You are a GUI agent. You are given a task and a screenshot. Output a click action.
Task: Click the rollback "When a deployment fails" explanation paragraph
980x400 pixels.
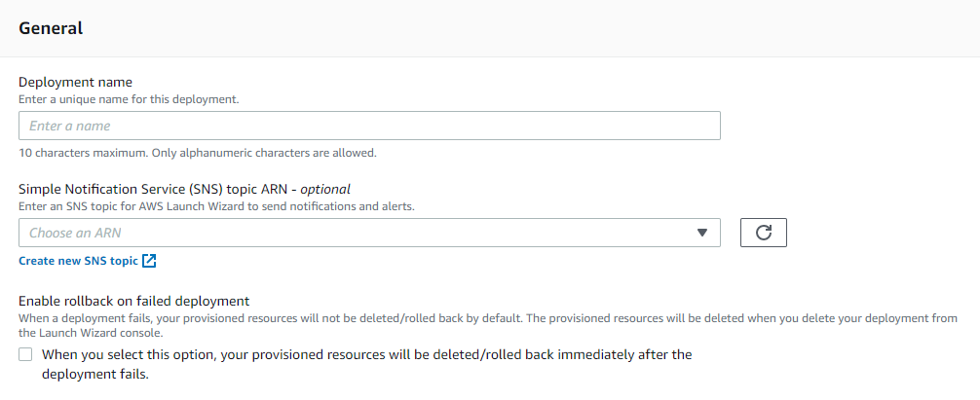click(x=487, y=325)
